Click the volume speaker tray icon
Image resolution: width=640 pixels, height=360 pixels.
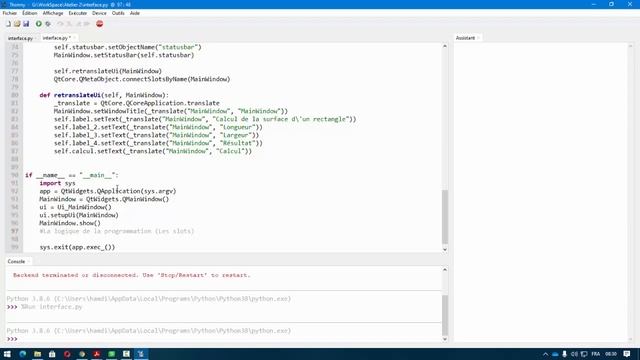(x=574, y=354)
